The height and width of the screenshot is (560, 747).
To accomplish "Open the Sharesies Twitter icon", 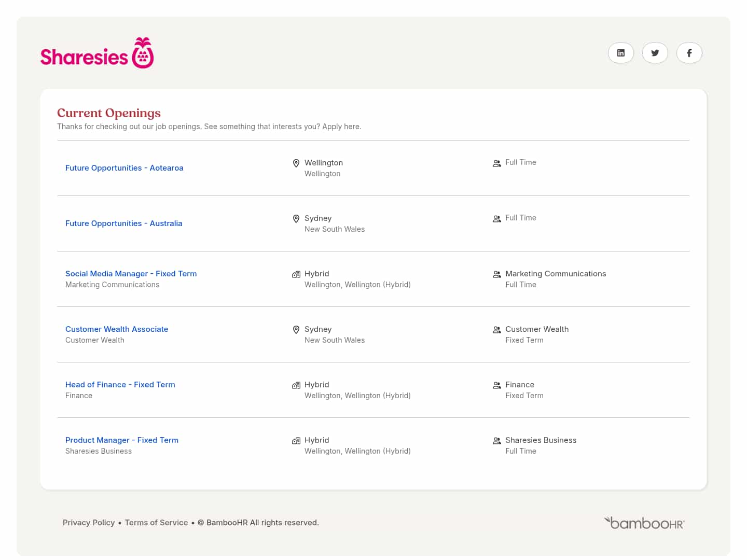I will coord(655,53).
